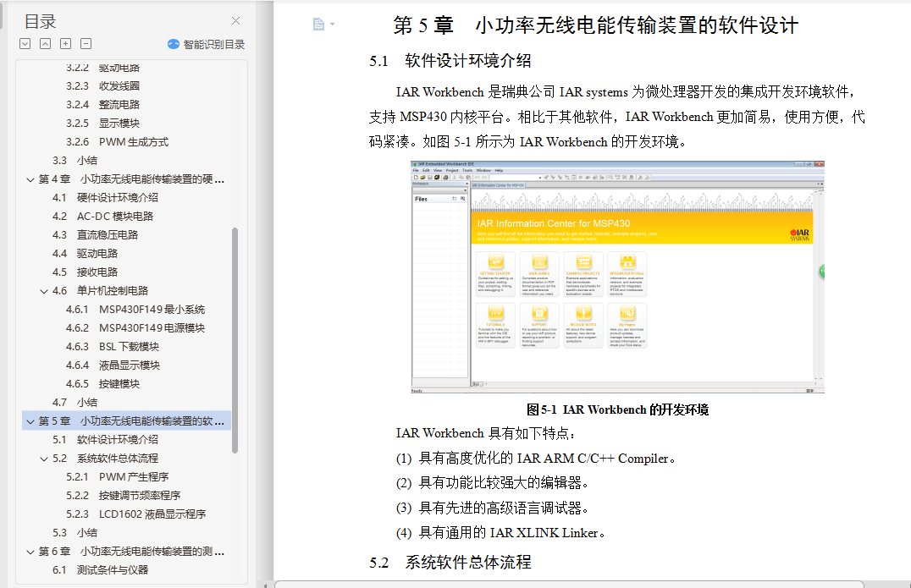911x588 pixels.
Task: Click the 智能识别目录 button
Action: [207, 44]
